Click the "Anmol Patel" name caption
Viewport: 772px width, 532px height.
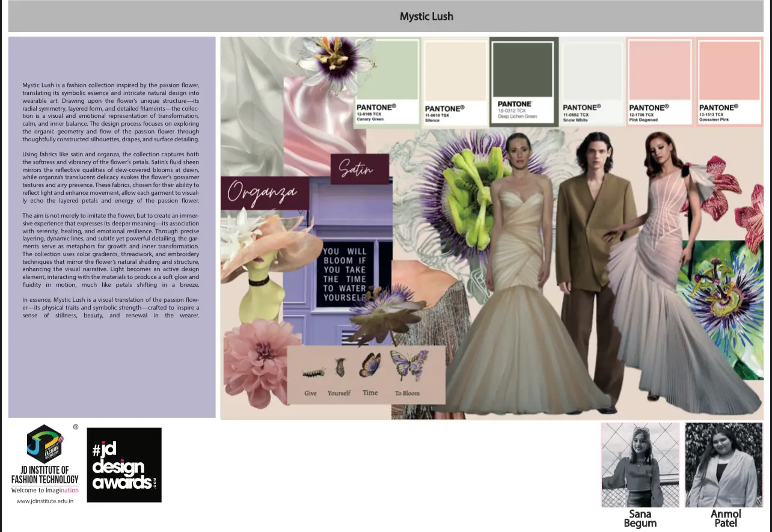coord(725,518)
